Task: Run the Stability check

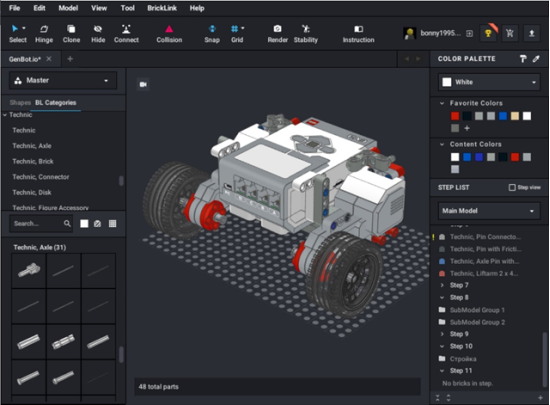Action: tap(306, 34)
